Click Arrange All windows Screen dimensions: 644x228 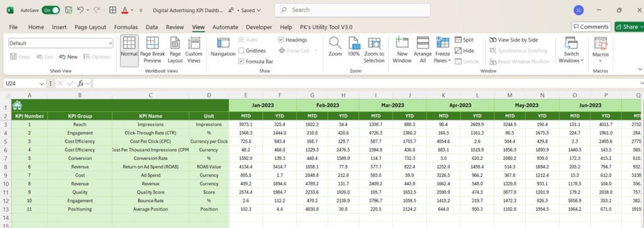tap(423, 50)
